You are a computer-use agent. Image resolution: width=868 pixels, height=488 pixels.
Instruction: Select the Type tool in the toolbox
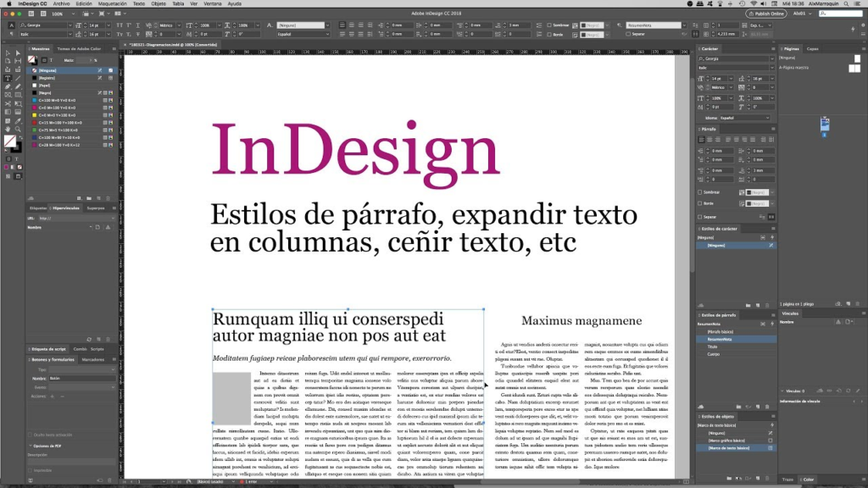coord(8,78)
